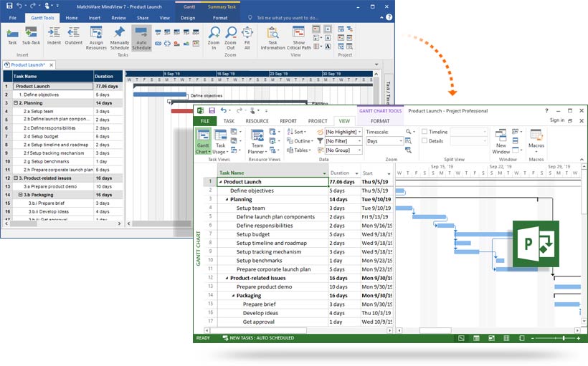The image size is (588, 366).
Task: Collapse Packaging summary task in Project
Action: tap(233, 296)
